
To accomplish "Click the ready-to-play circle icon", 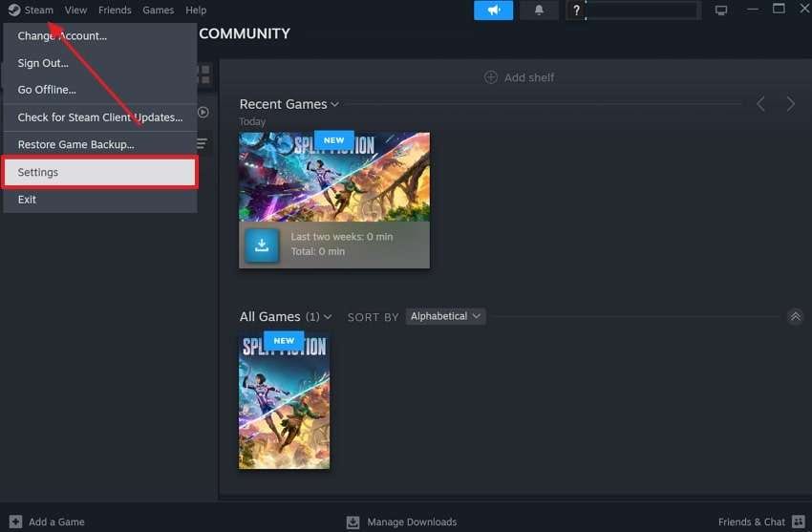I will [203, 113].
